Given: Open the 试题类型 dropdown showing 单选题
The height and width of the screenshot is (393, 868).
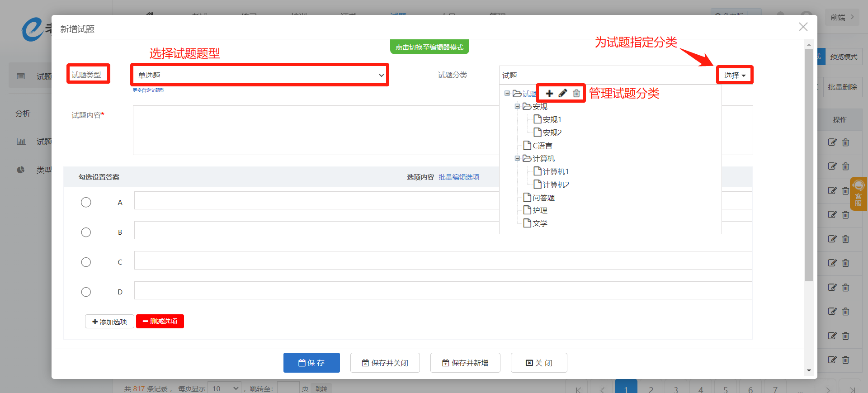Looking at the screenshot, I should click(260, 75).
